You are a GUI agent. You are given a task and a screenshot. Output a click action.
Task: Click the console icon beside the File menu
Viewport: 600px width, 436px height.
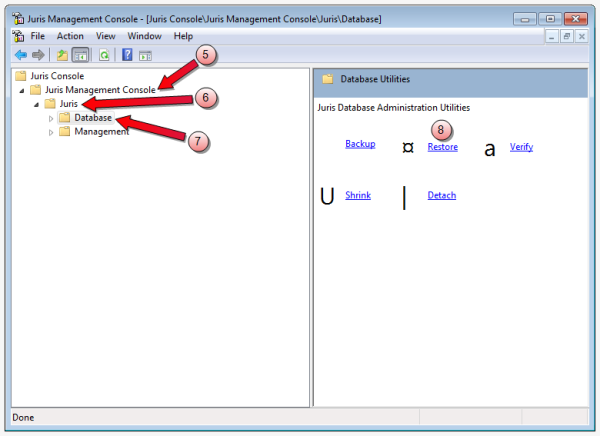pyautogui.click(x=18, y=36)
